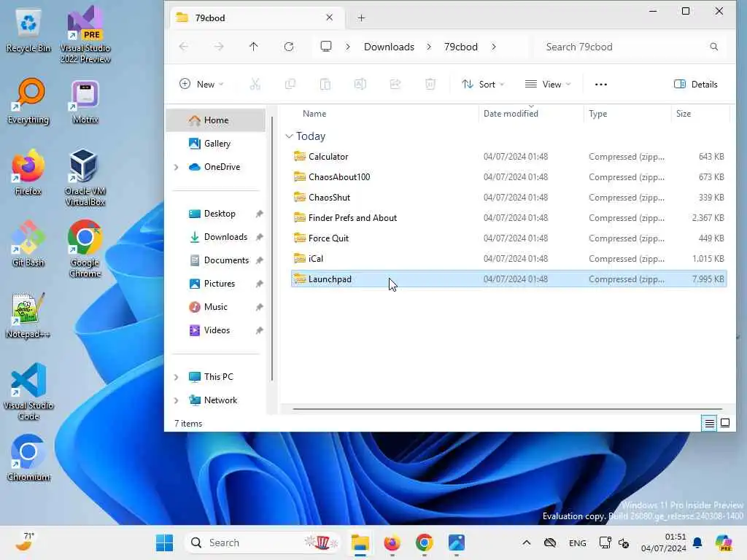Click the Cut scissors icon in toolbar
The width and height of the screenshot is (747, 560).
click(255, 85)
